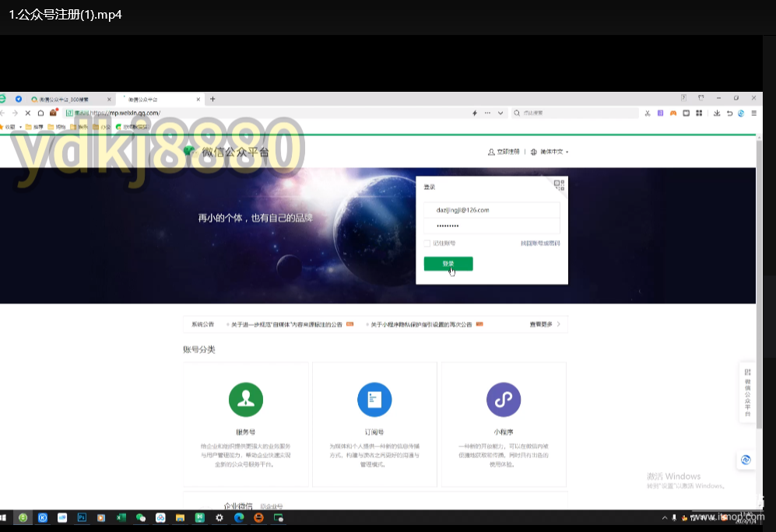Click the screenshot scissors icon in toolbar
Viewport: 776px width, 532px height.
647,114
